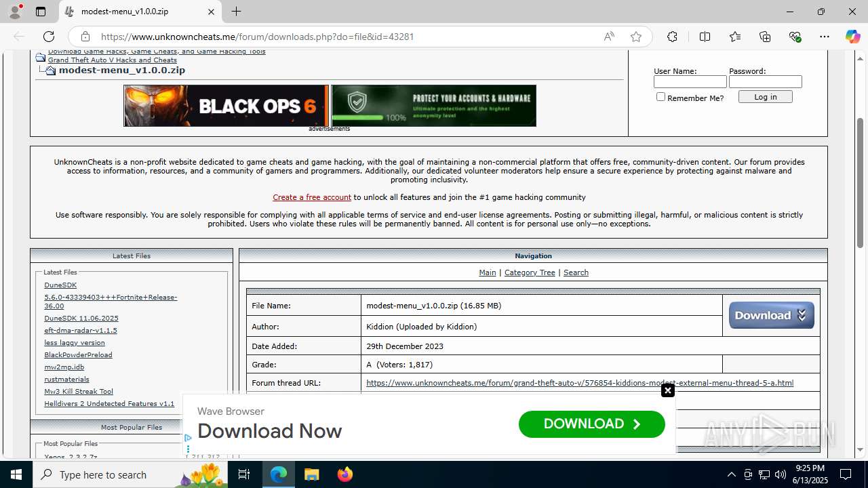Activate Read aloud icon in address bar
The image size is (868, 488).
coord(609,37)
